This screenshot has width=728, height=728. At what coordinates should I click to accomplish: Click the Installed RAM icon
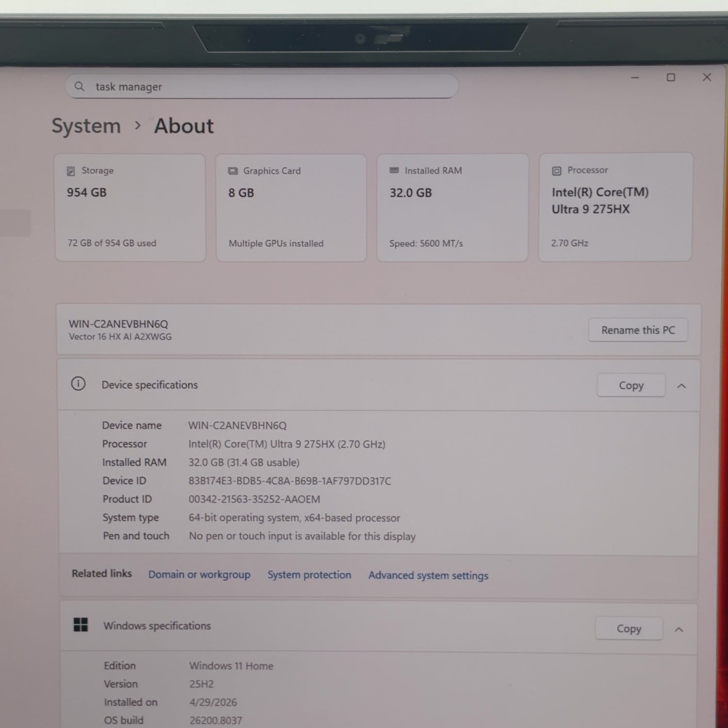click(394, 170)
